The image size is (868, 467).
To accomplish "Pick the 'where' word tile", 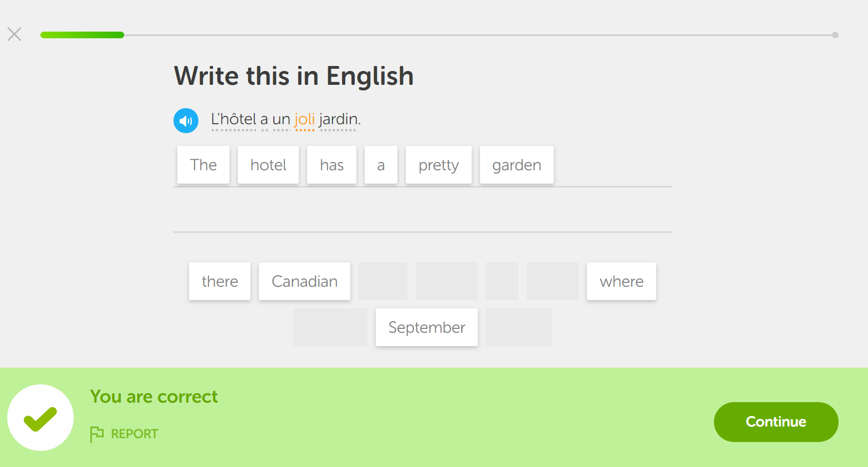I will coord(621,281).
